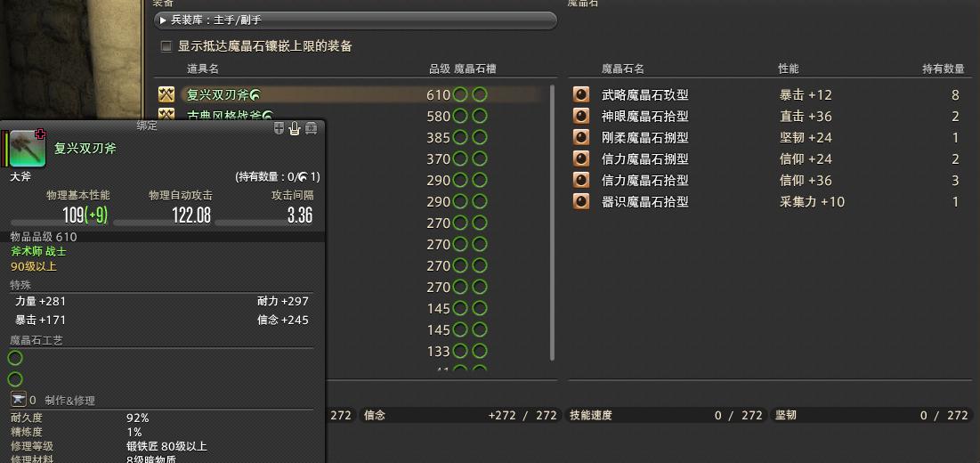Image resolution: width=980 pixels, height=463 pixels.
Task: Click the 魔晶石名 column header
Action: (622, 69)
